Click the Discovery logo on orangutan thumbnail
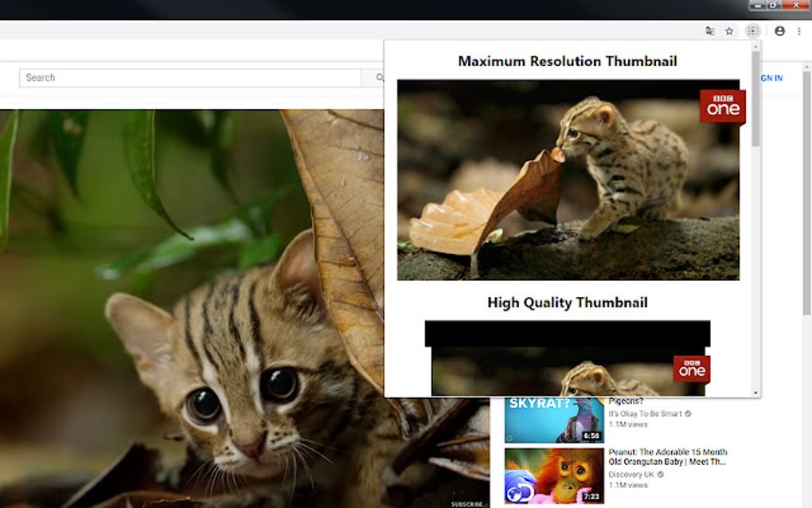Viewport: 812px width, 508px height. click(x=520, y=490)
